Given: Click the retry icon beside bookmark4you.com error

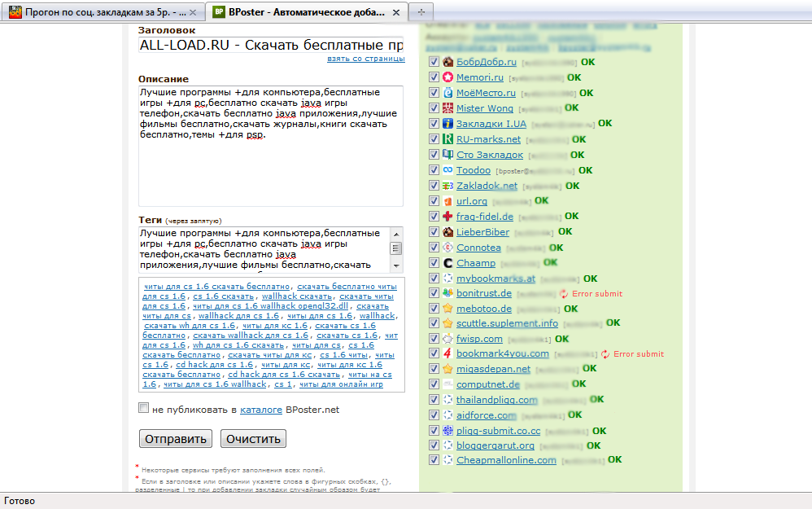Looking at the screenshot, I should 605,354.
